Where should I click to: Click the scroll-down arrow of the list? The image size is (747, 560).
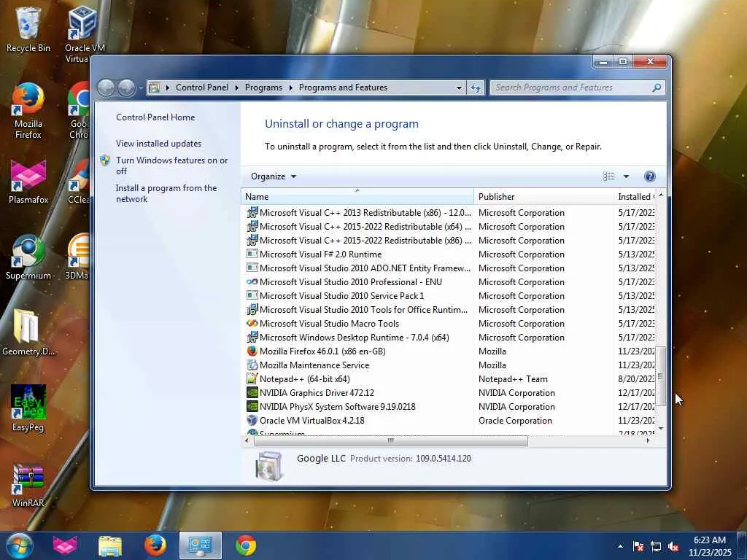point(661,428)
